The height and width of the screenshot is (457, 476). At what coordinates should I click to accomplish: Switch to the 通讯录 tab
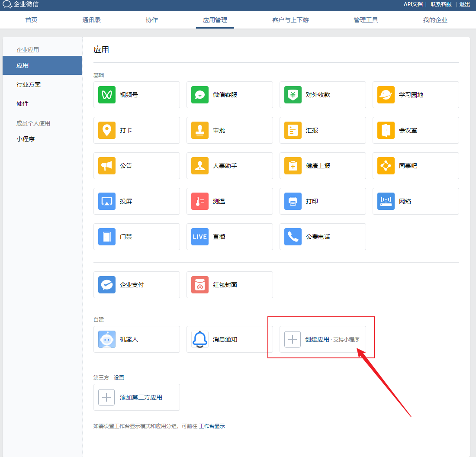tap(91, 20)
